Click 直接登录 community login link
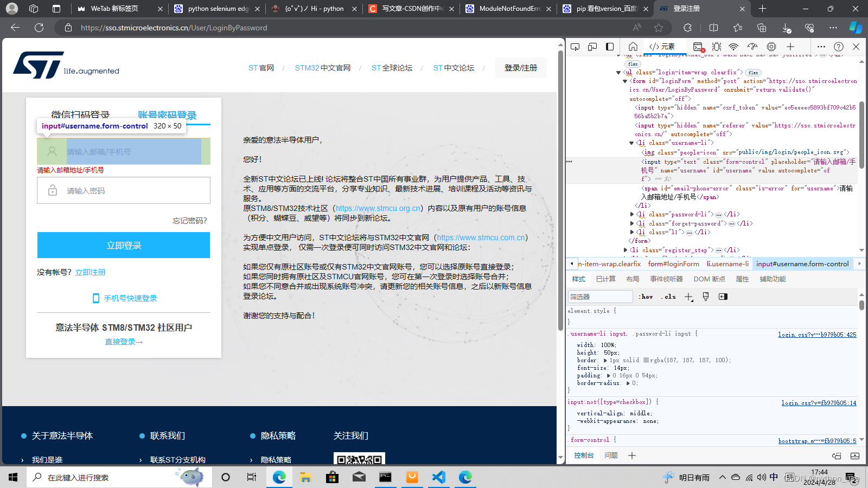Image resolution: width=868 pixels, height=488 pixels. [124, 342]
